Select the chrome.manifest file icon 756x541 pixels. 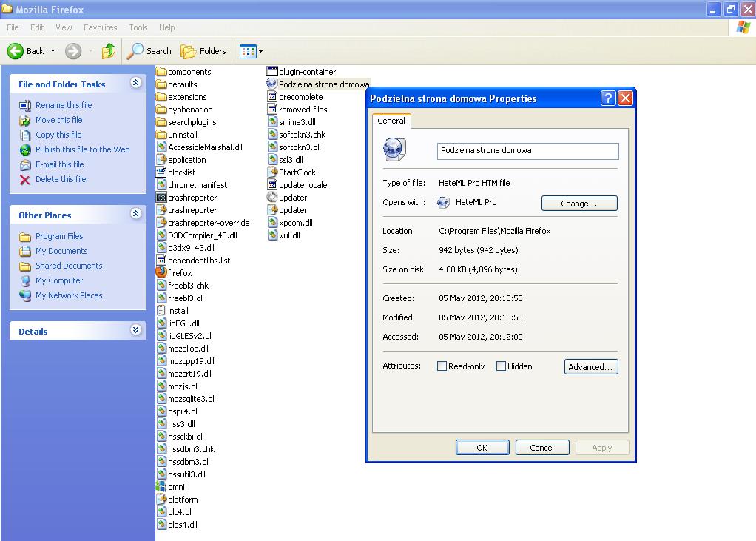pos(161,184)
